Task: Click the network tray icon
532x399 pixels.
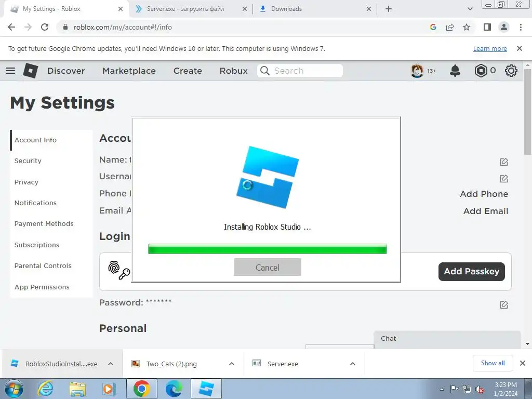Action: pos(467,389)
